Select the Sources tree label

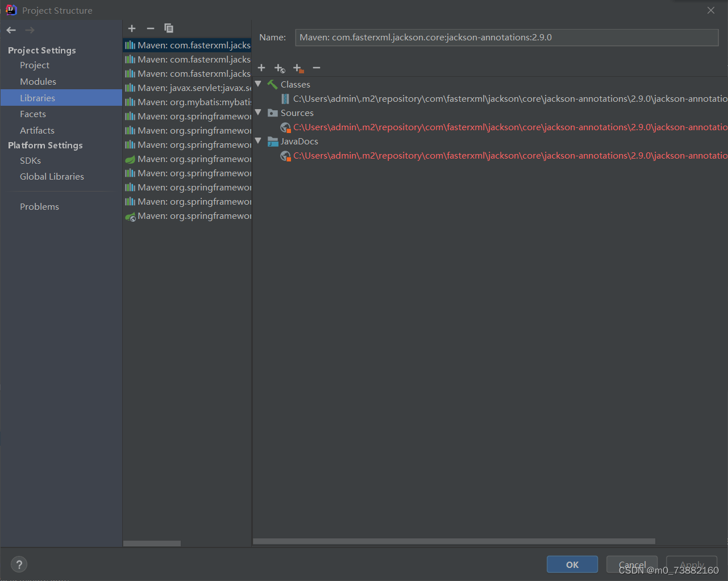click(x=297, y=113)
